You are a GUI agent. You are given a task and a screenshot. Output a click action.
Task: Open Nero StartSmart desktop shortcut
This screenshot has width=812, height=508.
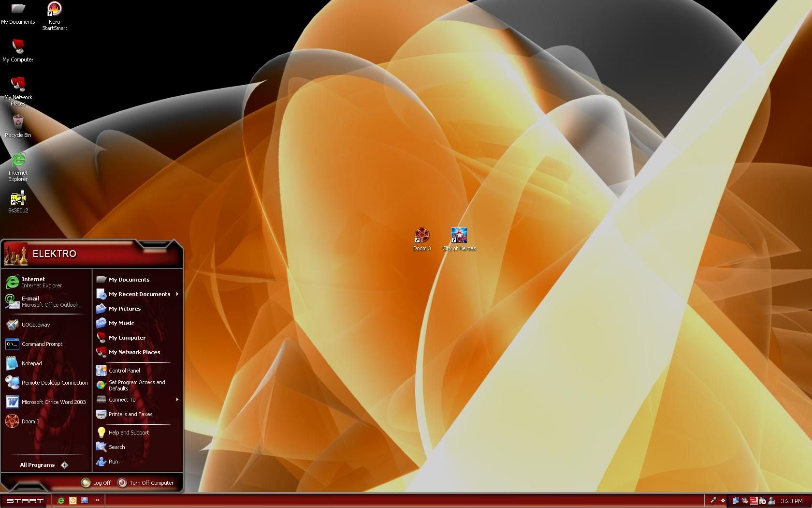(55, 16)
